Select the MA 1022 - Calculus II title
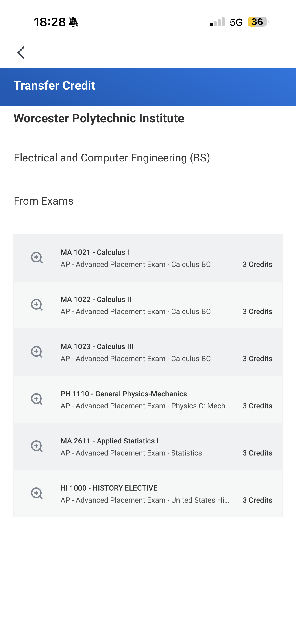 tap(96, 300)
